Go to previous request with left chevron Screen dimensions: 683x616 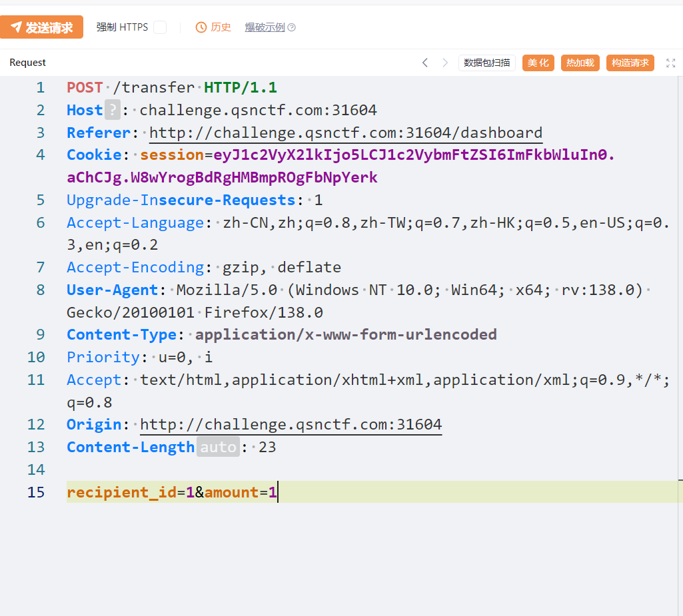point(424,63)
